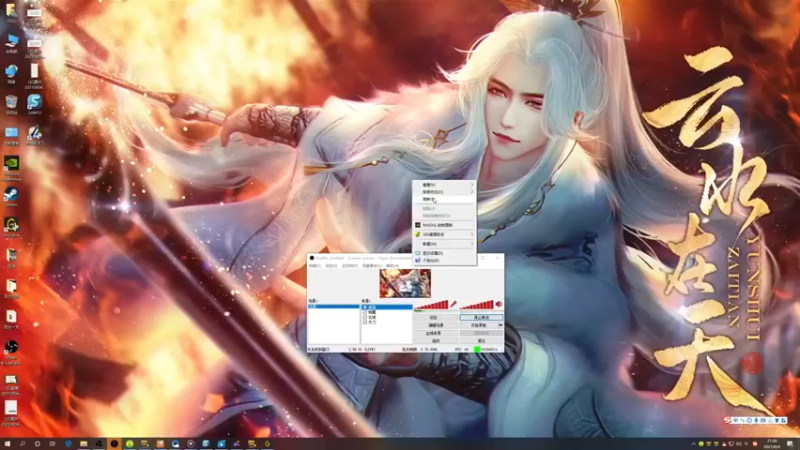The height and width of the screenshot is (450, 800).
Task: Click the OBS stream preview thumbnail
Action: click(x=406, y=283)
